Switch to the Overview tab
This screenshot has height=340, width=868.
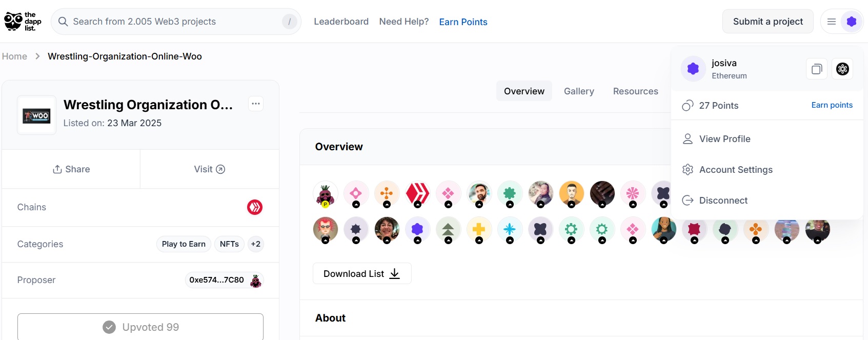click(x=524, y=91)
